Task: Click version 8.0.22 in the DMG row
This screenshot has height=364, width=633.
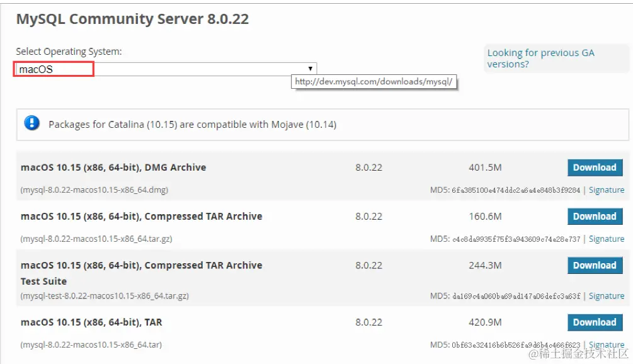Action: tap(368, 168)
